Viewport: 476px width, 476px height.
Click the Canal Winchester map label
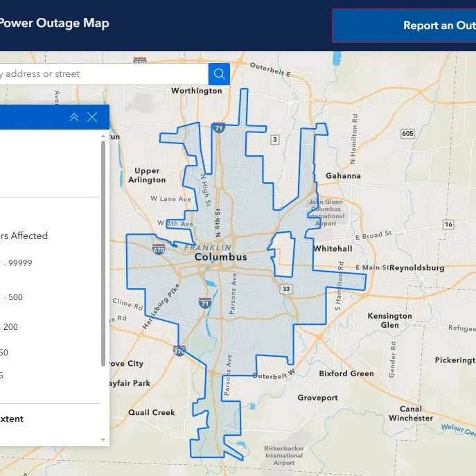pyautogui.click(x=411, y=413)
